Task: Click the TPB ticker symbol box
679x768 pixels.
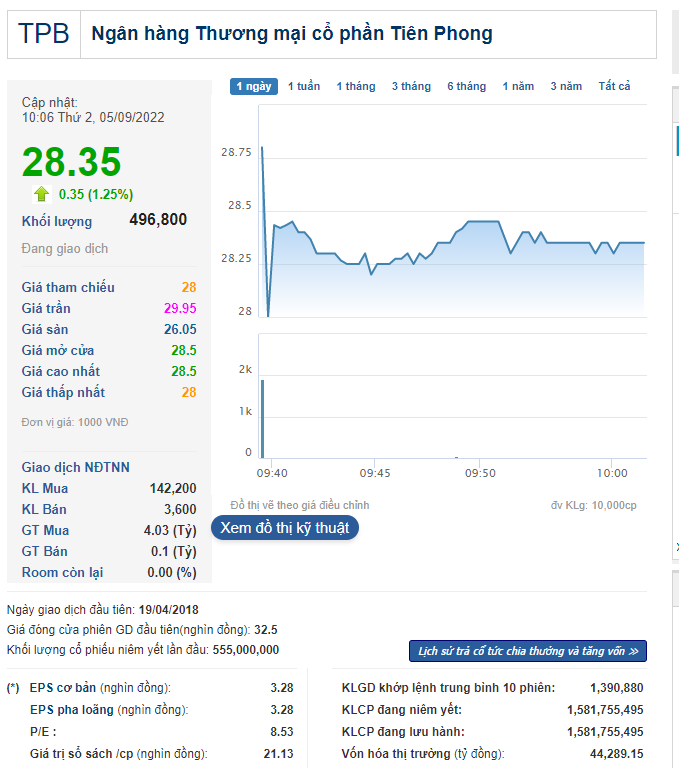Action: pyautogui.click(x=44, y=34)
